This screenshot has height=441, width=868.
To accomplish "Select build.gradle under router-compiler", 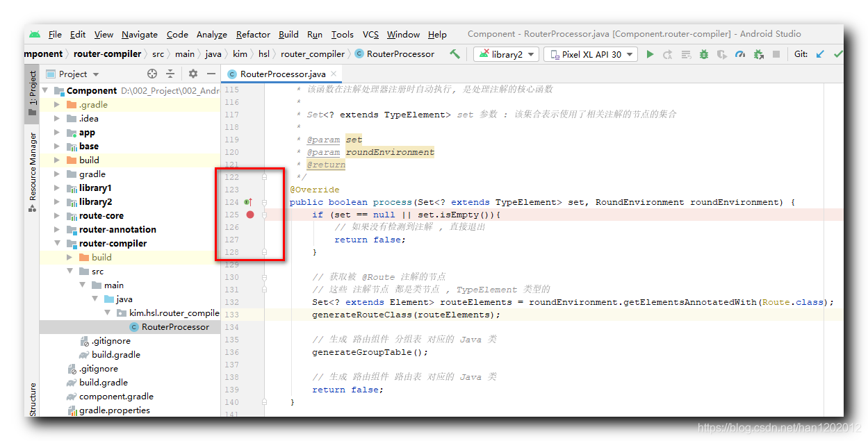I will tap(115, 355).
